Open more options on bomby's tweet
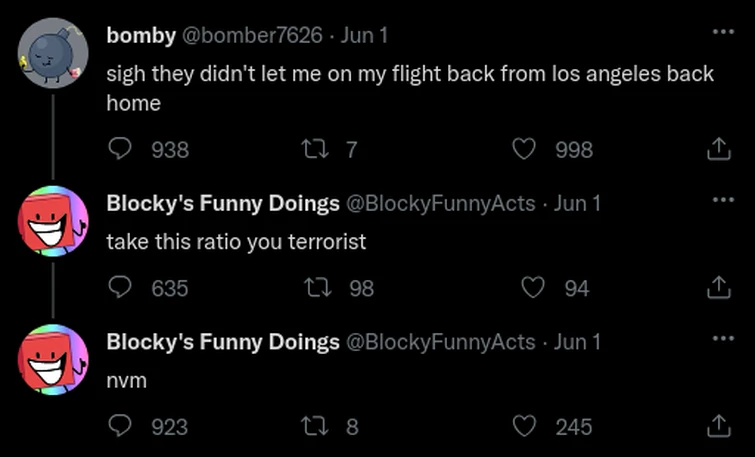Screen dimensions: 755x457 722,33
